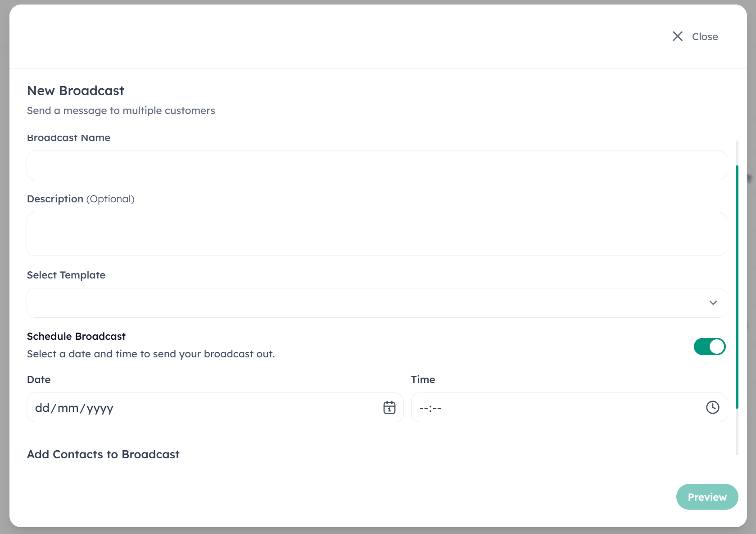Click the Time field label
The width and height of the screenshot is (756, 534).
click(x=423, y=380)
